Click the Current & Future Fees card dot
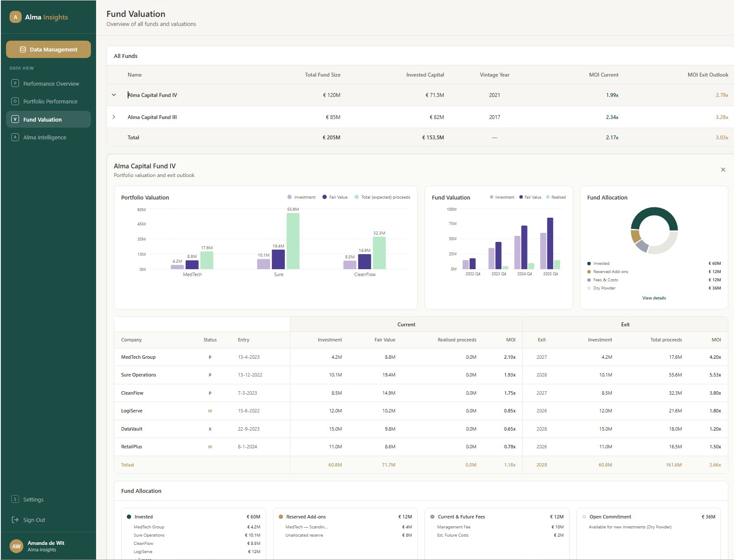The width and height of the screenshot is (734, 560). coord(432,517)
